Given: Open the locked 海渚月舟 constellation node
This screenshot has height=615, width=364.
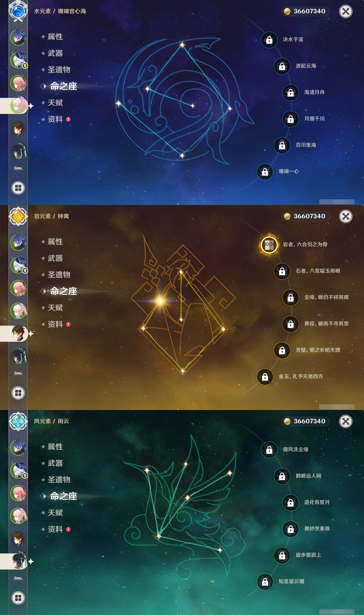Looking at the screenshot, I should pos(290,93).
